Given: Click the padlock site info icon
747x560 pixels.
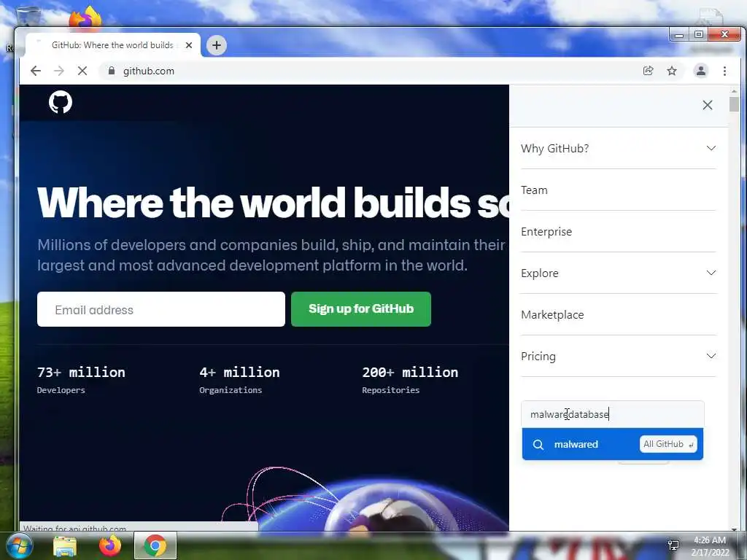Looking at the screenshot, I should 112,71.
